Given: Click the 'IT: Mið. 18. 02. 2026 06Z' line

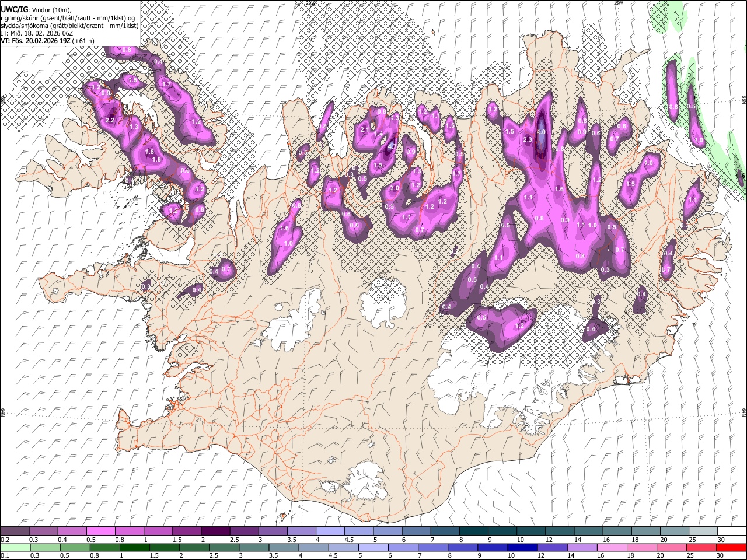Looking at the screenshot, I should click(37, 33).
